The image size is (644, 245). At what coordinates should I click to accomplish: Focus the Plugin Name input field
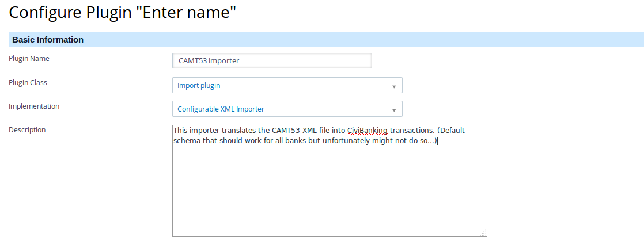[272, 61]
